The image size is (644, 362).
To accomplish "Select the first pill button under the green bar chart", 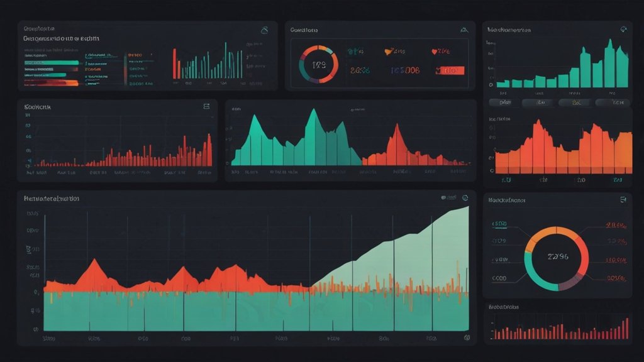I will click(505, 102).
